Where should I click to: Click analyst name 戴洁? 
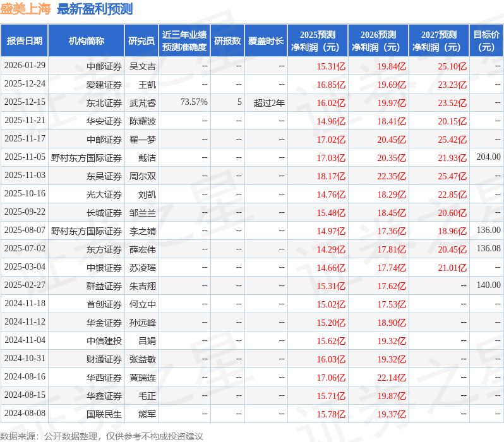click(x=147, y=157)
